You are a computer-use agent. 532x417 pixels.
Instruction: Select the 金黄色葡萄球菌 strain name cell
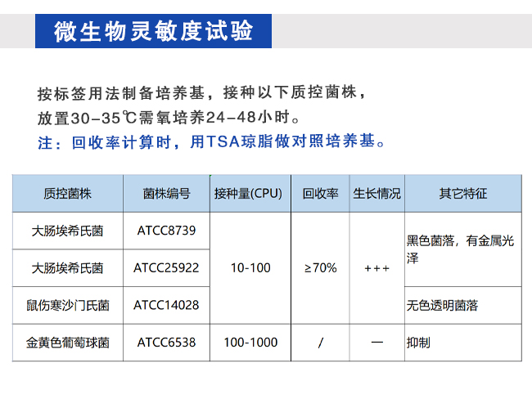(67, 343)
